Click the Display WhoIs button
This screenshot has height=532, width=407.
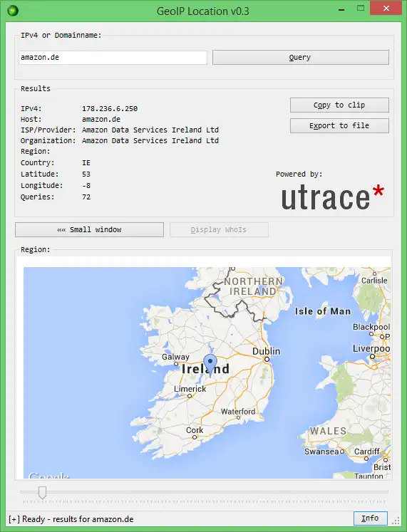[219, 230]
